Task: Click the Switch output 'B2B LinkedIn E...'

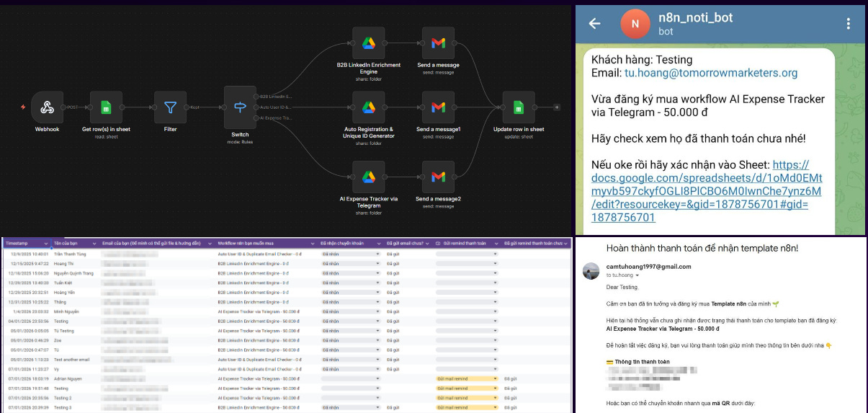Action: tap(275, 97)
